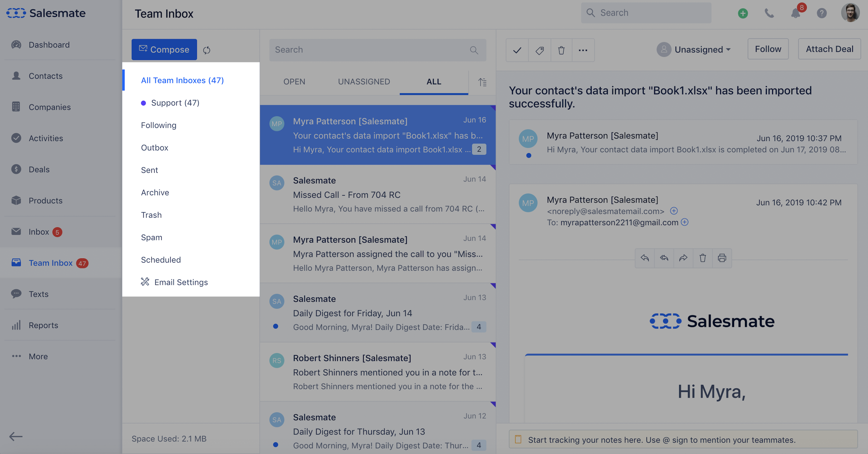Click the sort order icon
The width and height of the screenshot is (868, 454).
coord(483,82)
